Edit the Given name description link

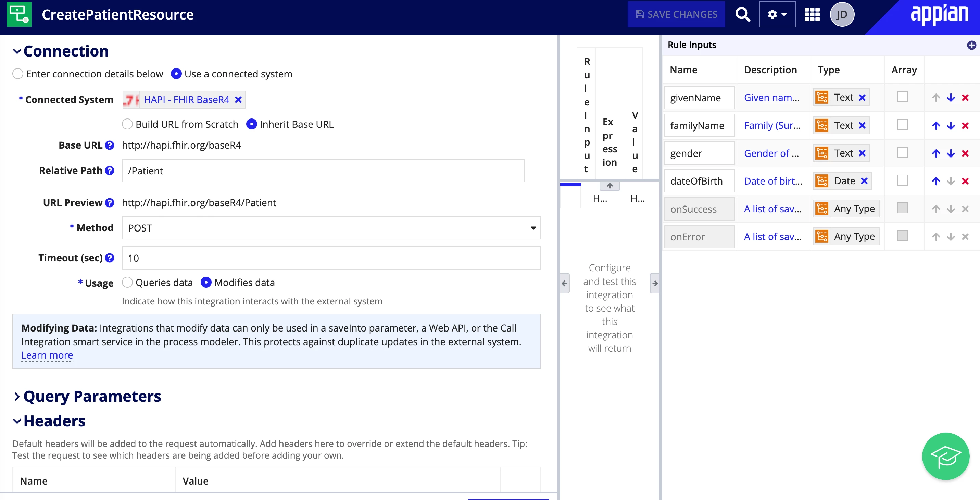click(x=772, y=98)
